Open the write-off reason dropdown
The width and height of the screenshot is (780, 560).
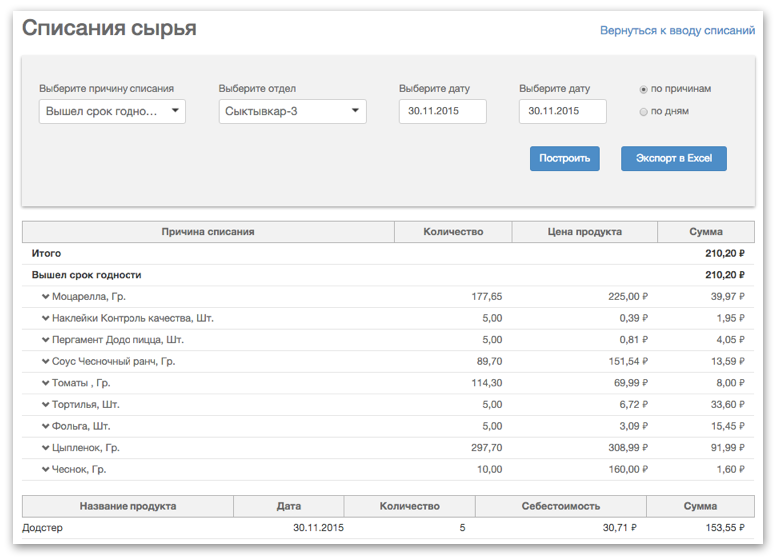point(112,111)
